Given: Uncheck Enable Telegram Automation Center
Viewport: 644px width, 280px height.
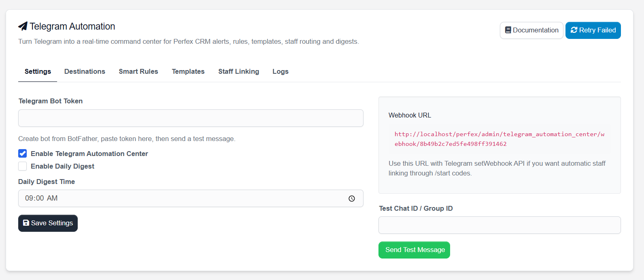Looking at the screenshot, I should tap(23, 154).
